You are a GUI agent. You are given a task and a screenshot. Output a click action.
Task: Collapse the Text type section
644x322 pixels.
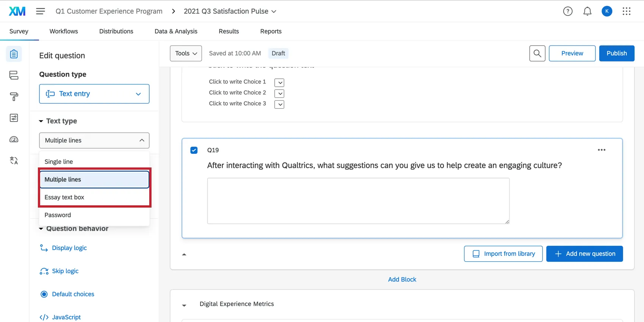coord(41,121)
